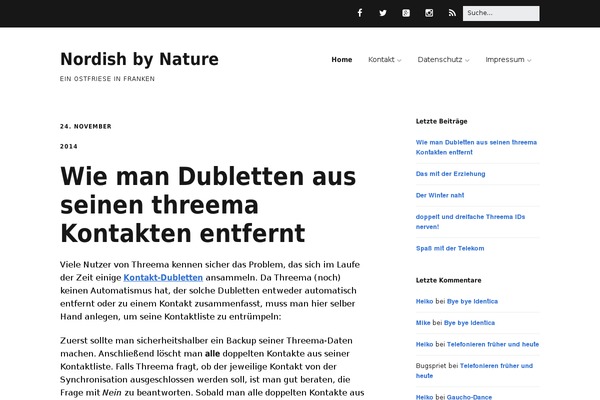Expand the chevron next to Impressum
The height and width of the screenshot is (400, 600).
(529, 60)
